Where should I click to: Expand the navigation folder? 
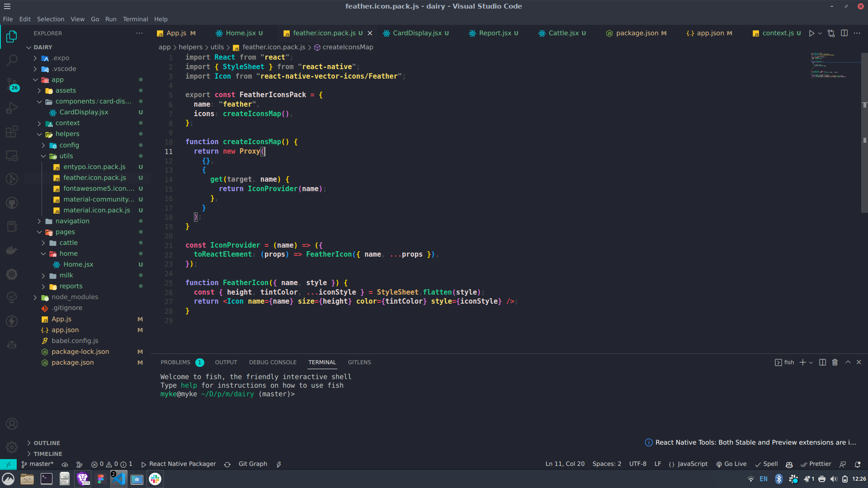72,221
